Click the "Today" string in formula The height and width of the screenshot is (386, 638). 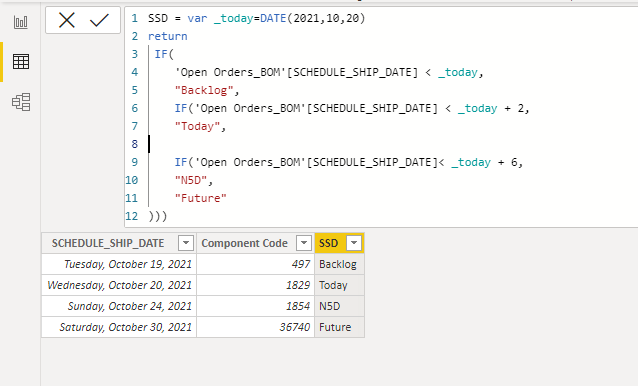point(197,126)
